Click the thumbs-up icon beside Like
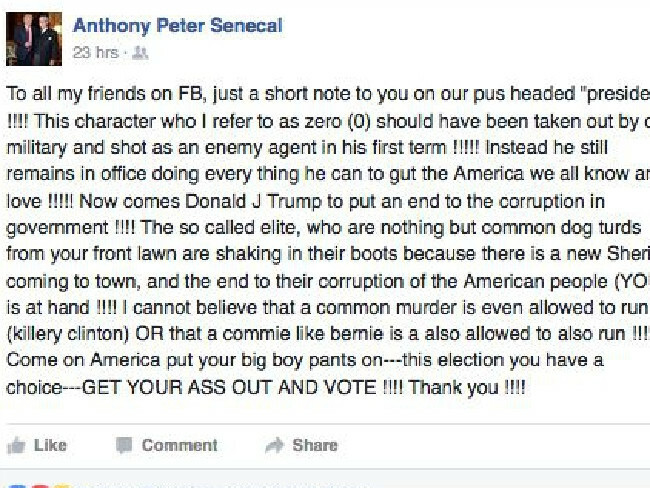 pos(16,445)
